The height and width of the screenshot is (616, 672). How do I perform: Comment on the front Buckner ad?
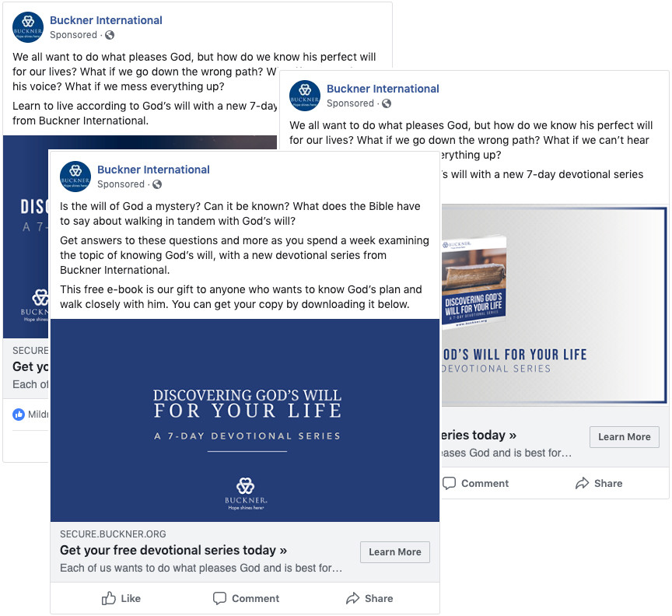(246, 598)
